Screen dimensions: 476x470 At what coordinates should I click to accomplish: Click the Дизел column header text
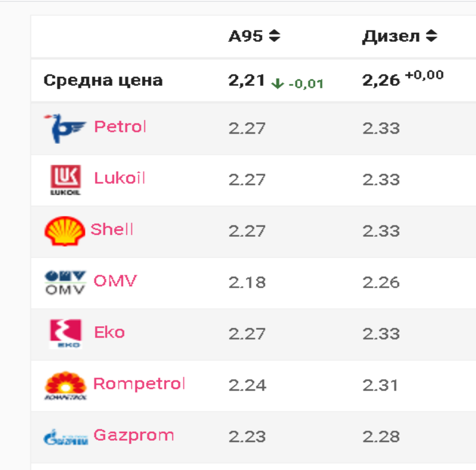(x=391, y=36)
